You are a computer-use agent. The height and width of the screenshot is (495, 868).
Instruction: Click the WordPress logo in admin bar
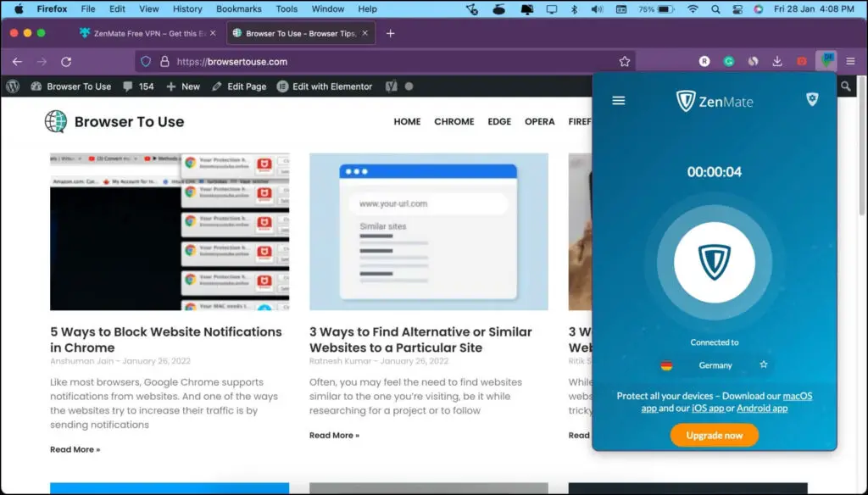(13, 86)
